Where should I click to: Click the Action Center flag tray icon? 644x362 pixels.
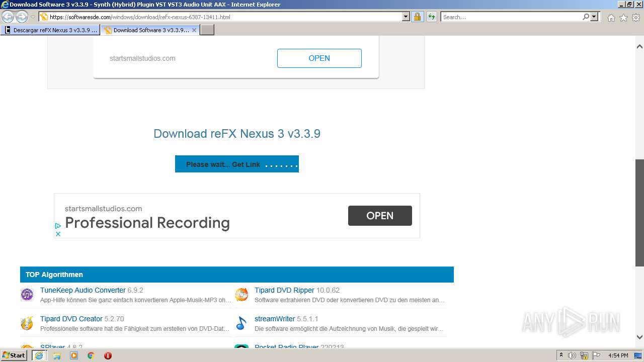pos(596,355)
